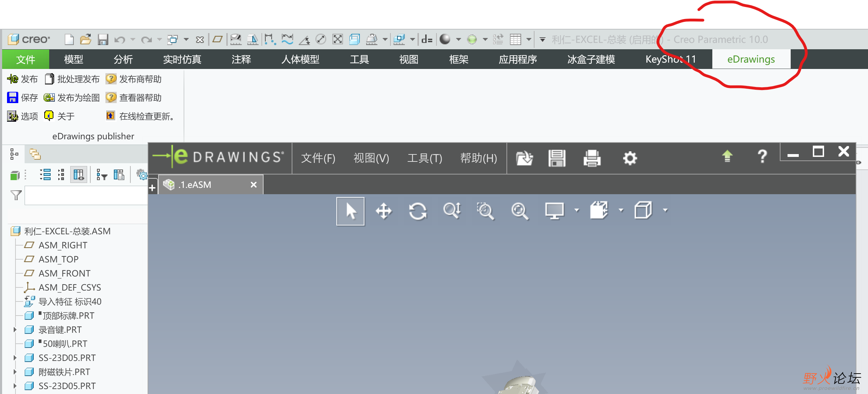Select 顶部标牌.PRT in model tree
Viewport: 868px width, 394px height.
(x=59, y=316)
